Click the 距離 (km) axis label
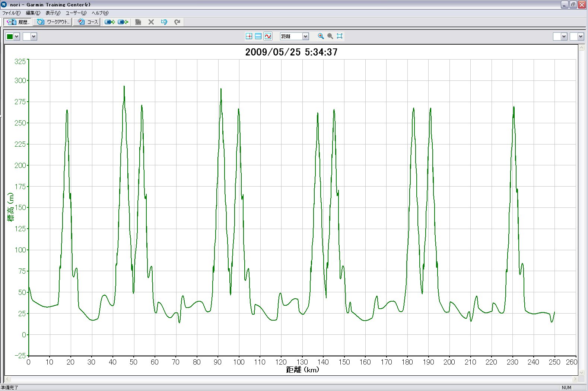The image size is (588, 391). coord(302,369)
